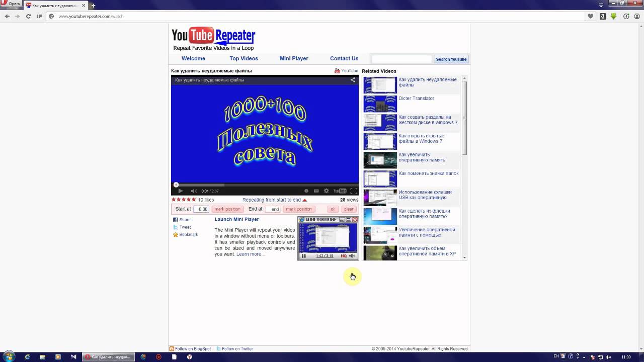Click the Amazon extension icon
The image size is (644, 362).
(603, 16)
